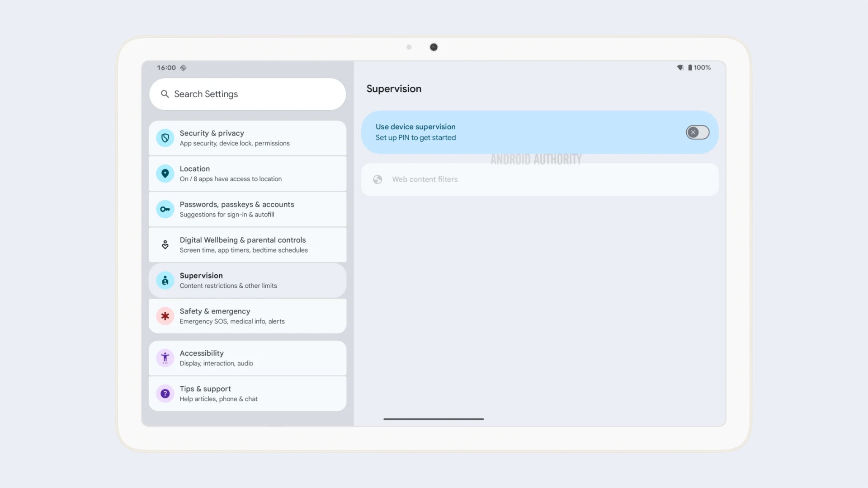Click the Passwords key icon
Screen dimensions: 868x488
click(165, 209)
